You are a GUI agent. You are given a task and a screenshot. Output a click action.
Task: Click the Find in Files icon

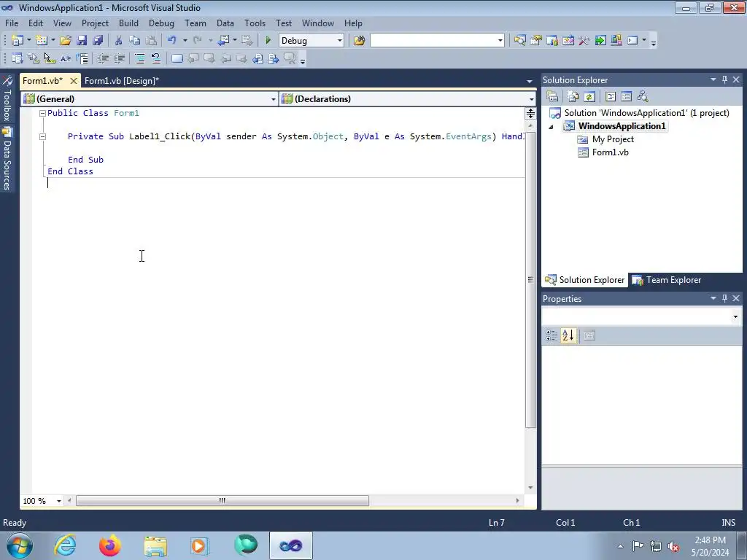coord(359,41)
